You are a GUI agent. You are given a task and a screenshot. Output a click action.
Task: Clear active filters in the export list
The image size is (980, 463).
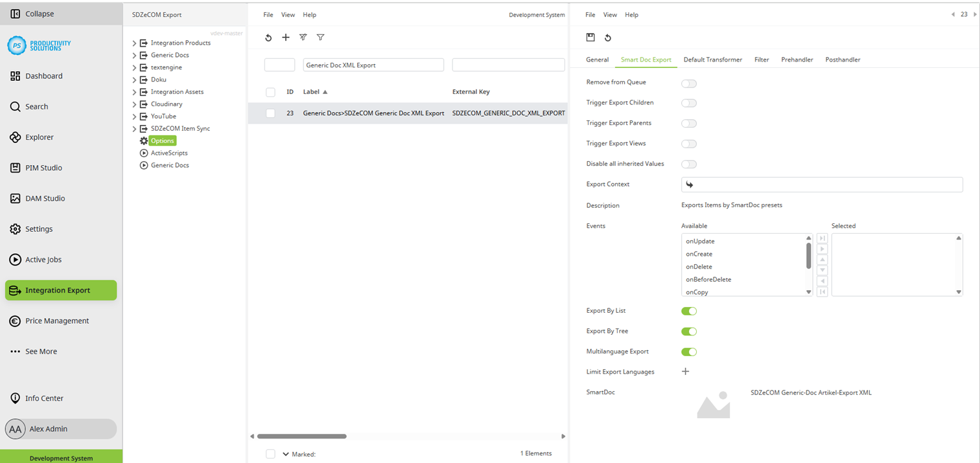[x=303, y=37]
